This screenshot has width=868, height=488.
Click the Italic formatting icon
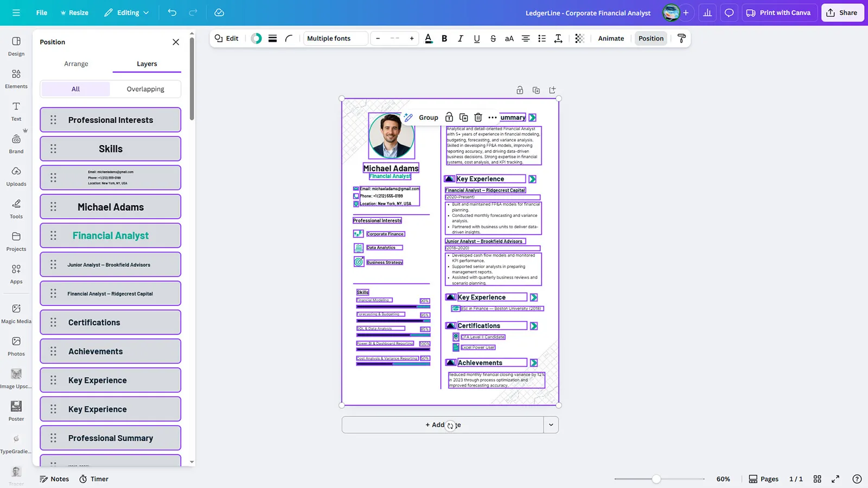pos(461,38)
